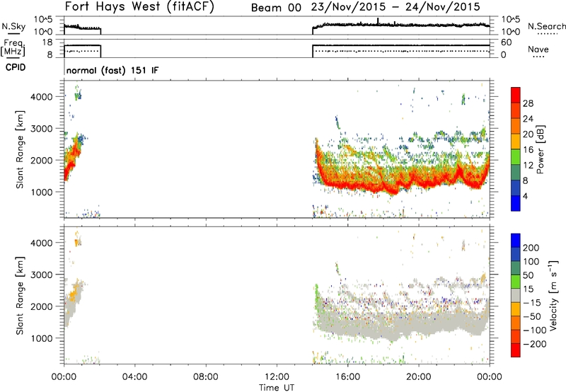Click the dotted line sample under Nave

(538, 57)
